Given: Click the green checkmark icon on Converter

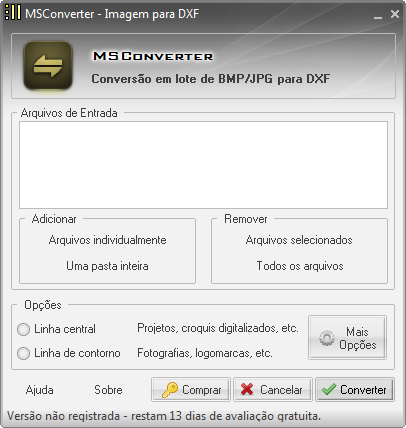Looking at the screenshot, I should pyautogui.click(x=329, y=389).
